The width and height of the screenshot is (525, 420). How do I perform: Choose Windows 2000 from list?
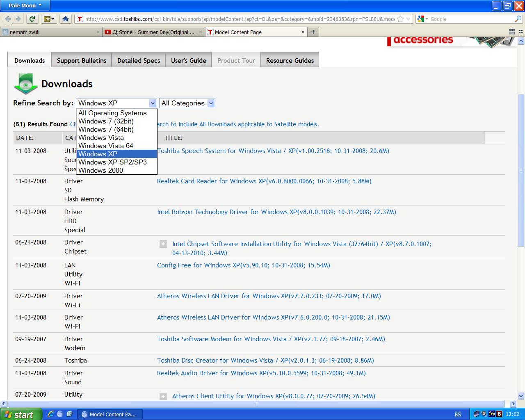(116, 171)
